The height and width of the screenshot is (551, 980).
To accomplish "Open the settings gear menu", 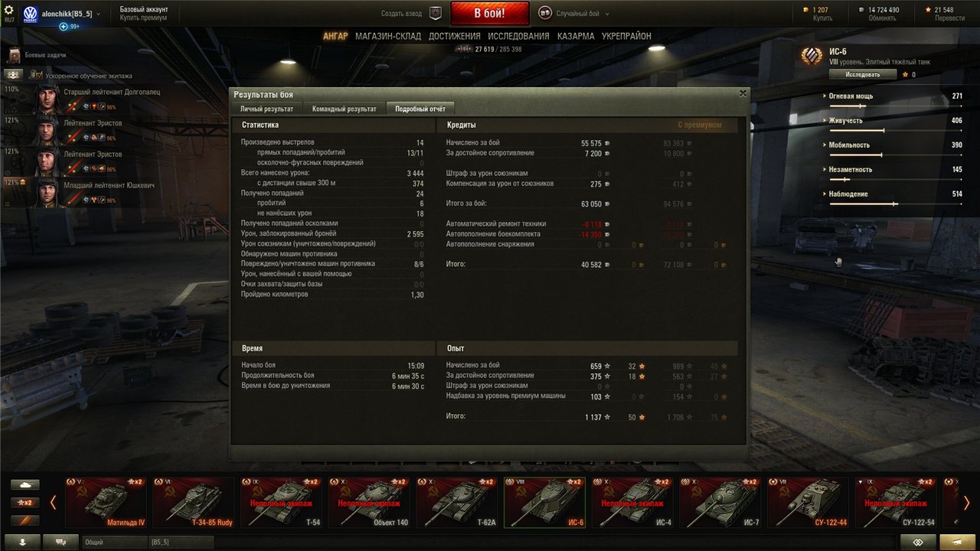I will (x=9, y=10).
